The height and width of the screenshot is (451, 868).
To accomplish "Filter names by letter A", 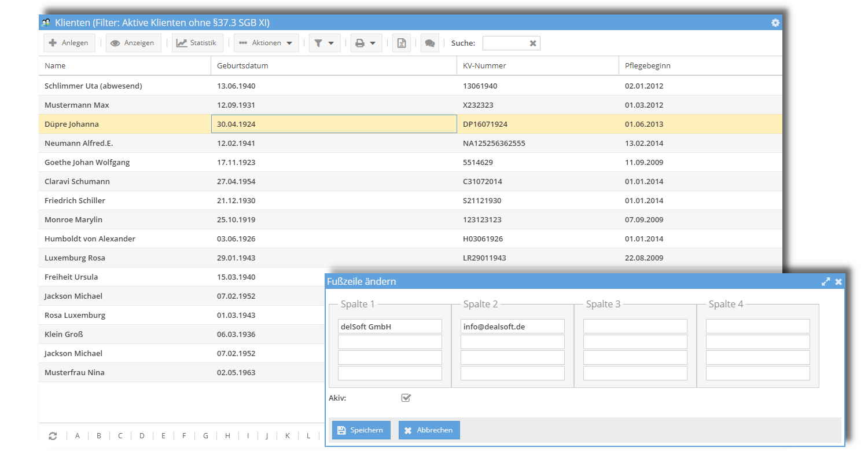I will (77, 435).
